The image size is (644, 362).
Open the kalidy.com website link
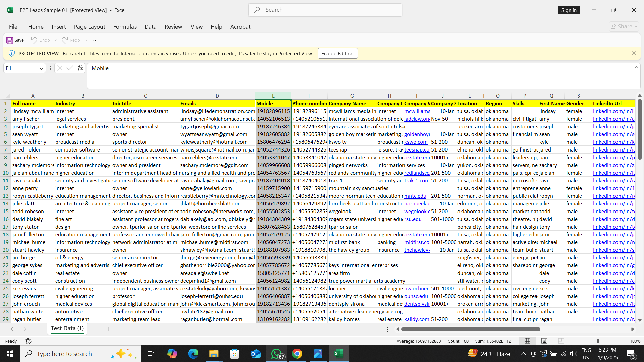(x=416, y=319)
